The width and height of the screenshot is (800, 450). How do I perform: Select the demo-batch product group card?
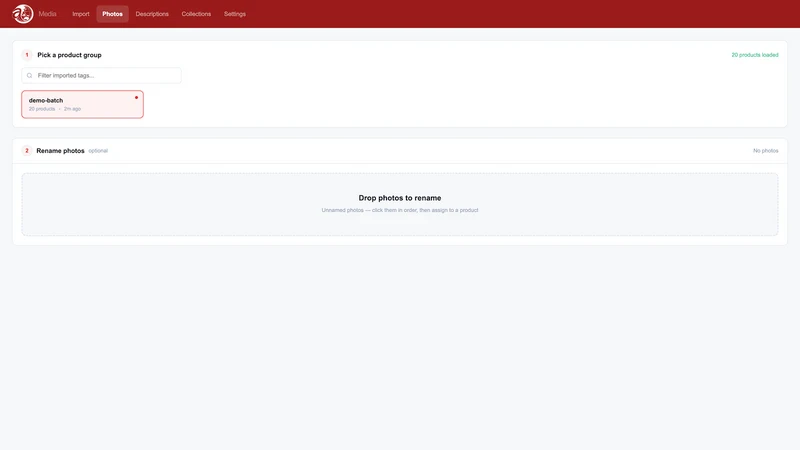tap(82, 104)
